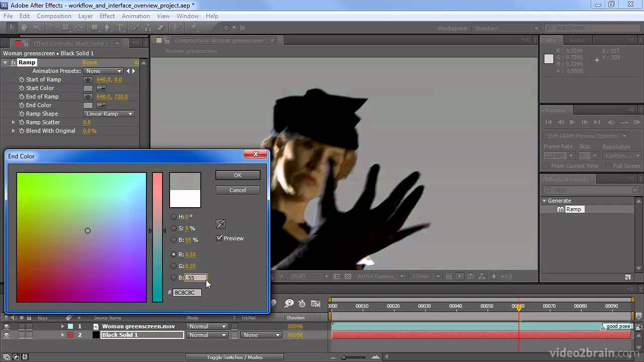Image resolution: width=644 pixels, height=362 pixels.
Task: Collapse the Generate category in Effects & Presets
Action: pyautogui.click(x=544, y=201)
